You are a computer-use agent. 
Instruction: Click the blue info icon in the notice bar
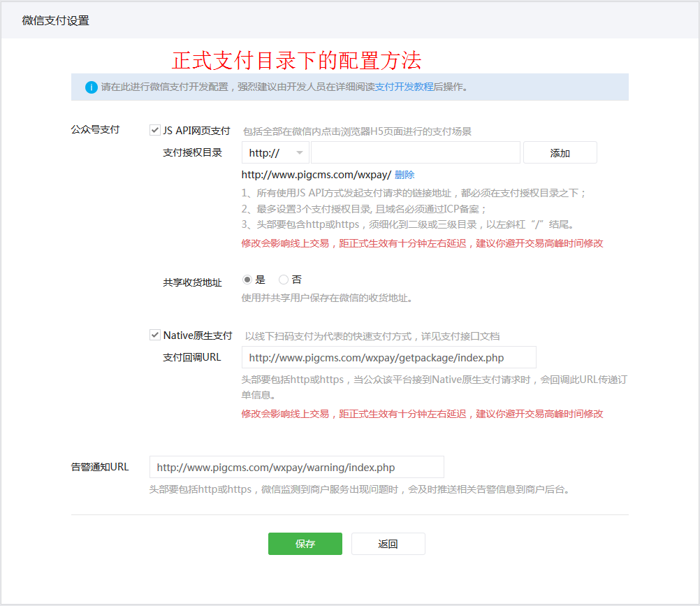pyautogui.click(x=90, y=87)
